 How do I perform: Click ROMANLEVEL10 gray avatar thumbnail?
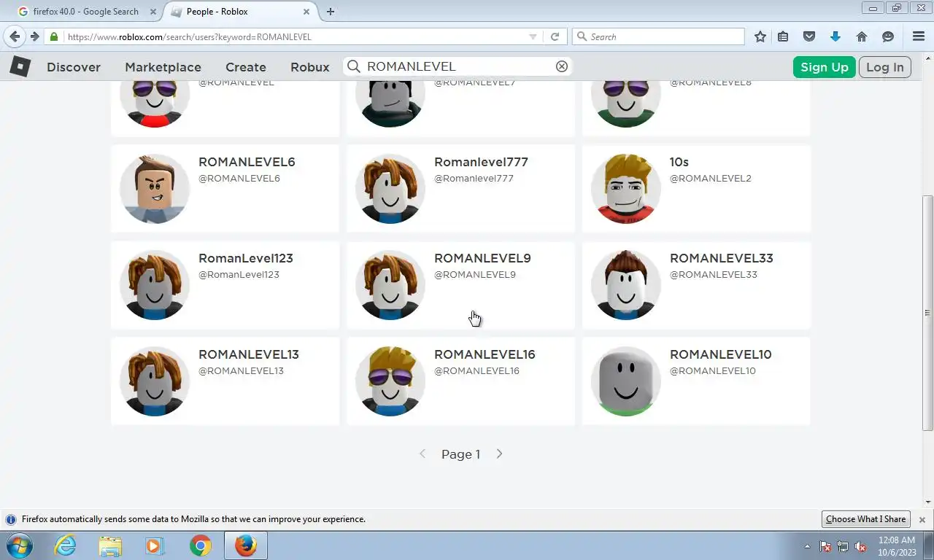point(626,381)
